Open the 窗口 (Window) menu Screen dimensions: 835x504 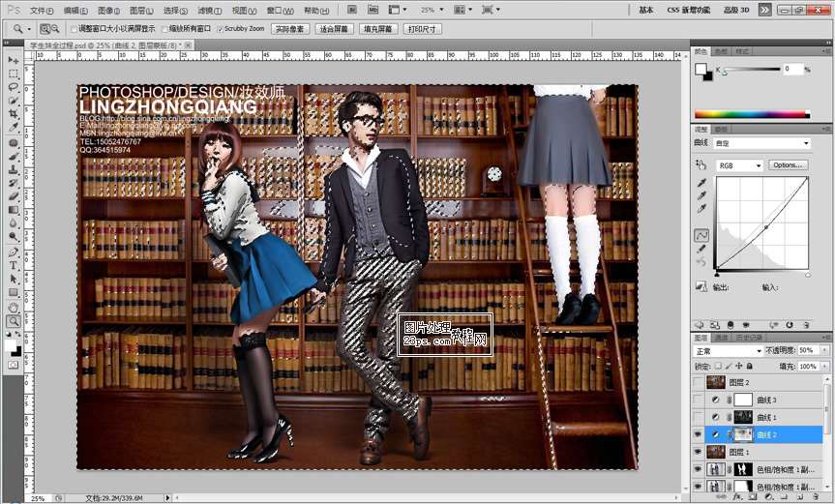pyautogui.click(x=280, y=10)
